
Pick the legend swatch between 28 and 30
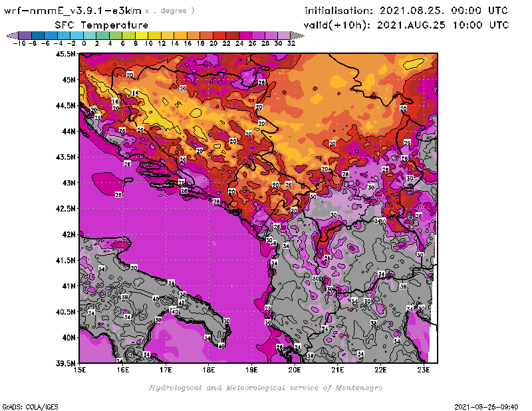[271, 35]
